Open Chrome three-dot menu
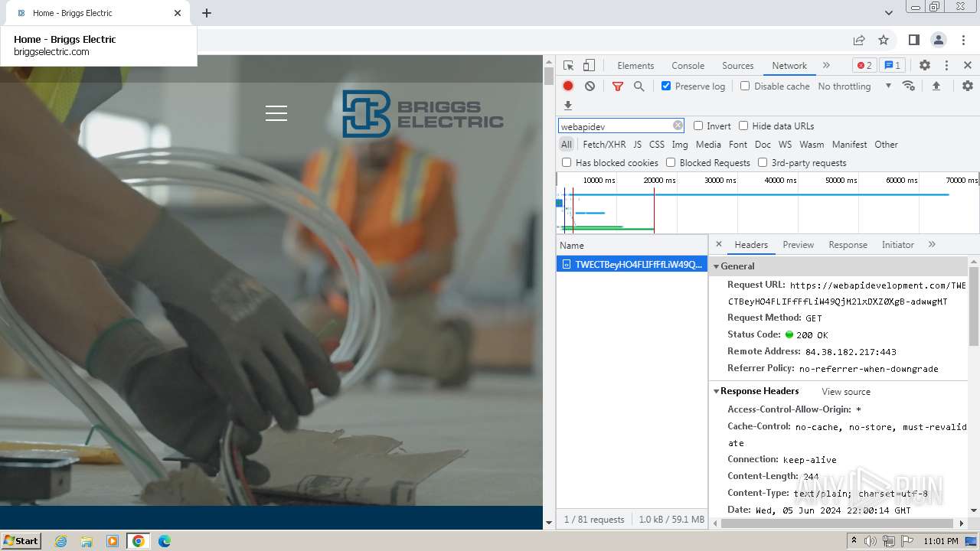 [x=964, y=40]
